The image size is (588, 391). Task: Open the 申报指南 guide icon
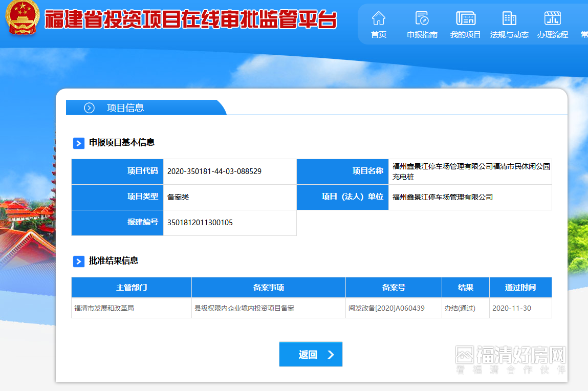[x=422, y=18]
